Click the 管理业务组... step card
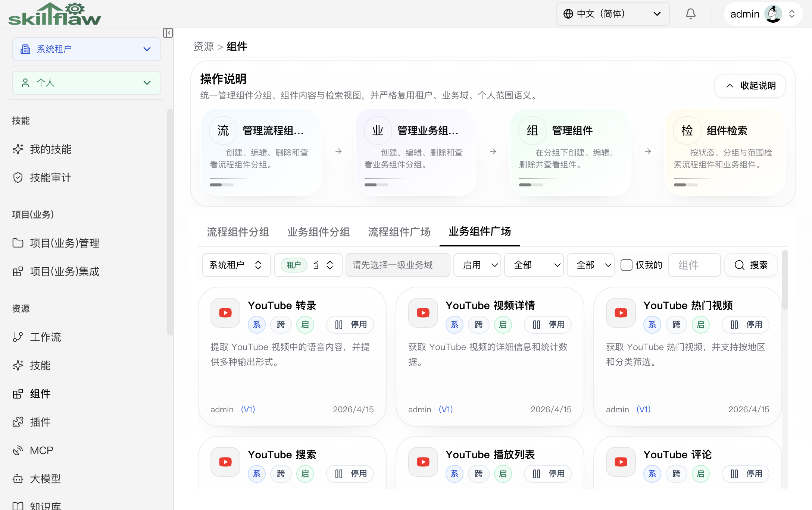Screen dimensions: 812x510 416,152
